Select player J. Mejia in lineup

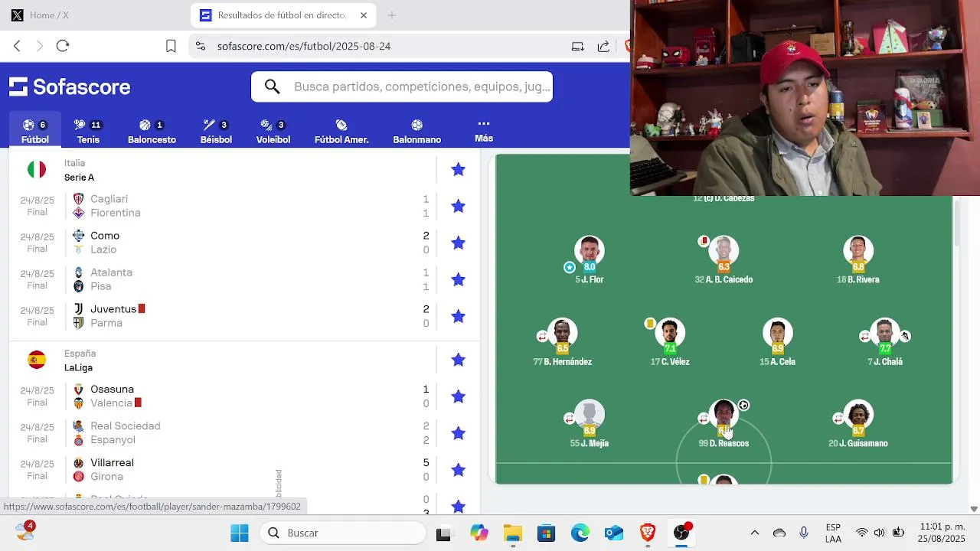(590, 424)
